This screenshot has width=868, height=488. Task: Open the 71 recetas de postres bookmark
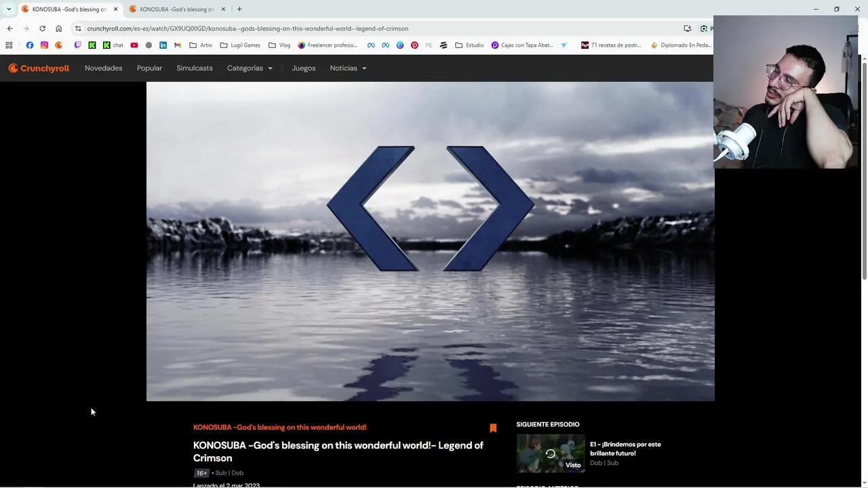tap(611, 45)
